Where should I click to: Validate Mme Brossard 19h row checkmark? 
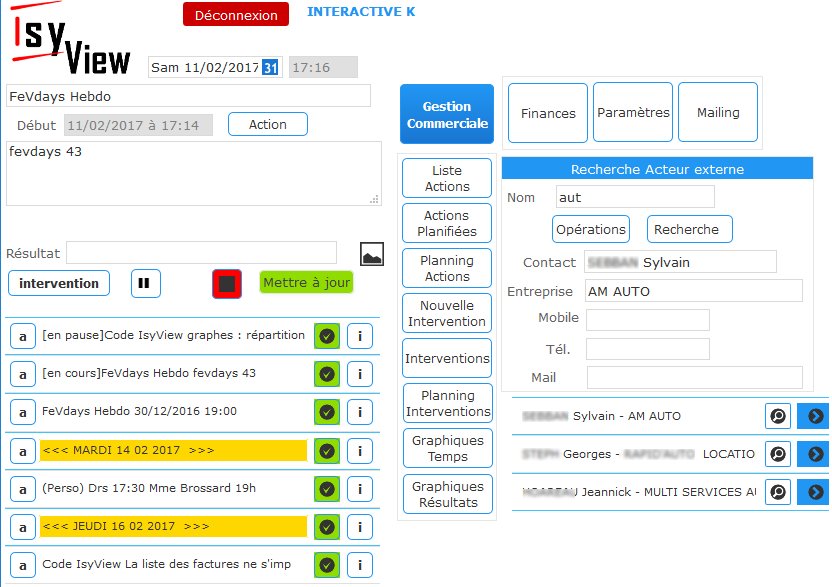pos(327,489)
